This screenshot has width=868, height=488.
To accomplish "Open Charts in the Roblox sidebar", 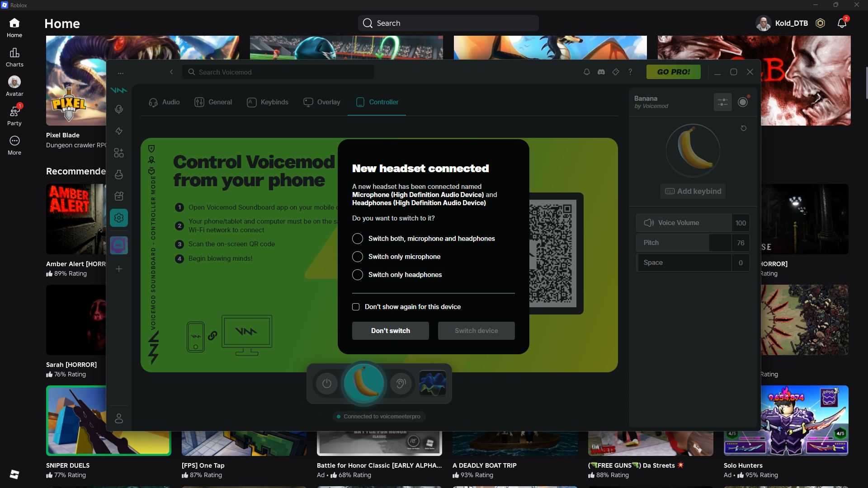I will 14,57.
